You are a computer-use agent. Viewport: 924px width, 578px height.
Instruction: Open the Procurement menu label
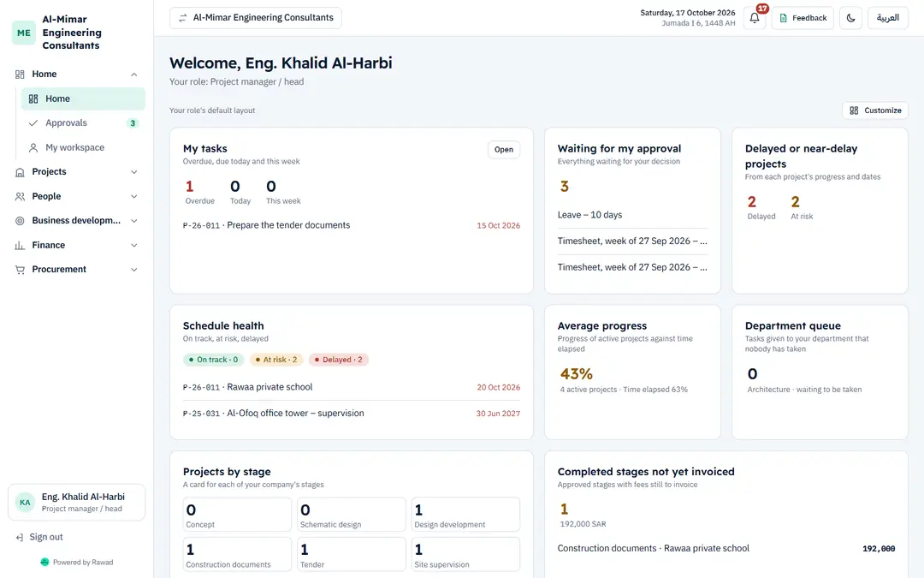(x=59, y=269)
